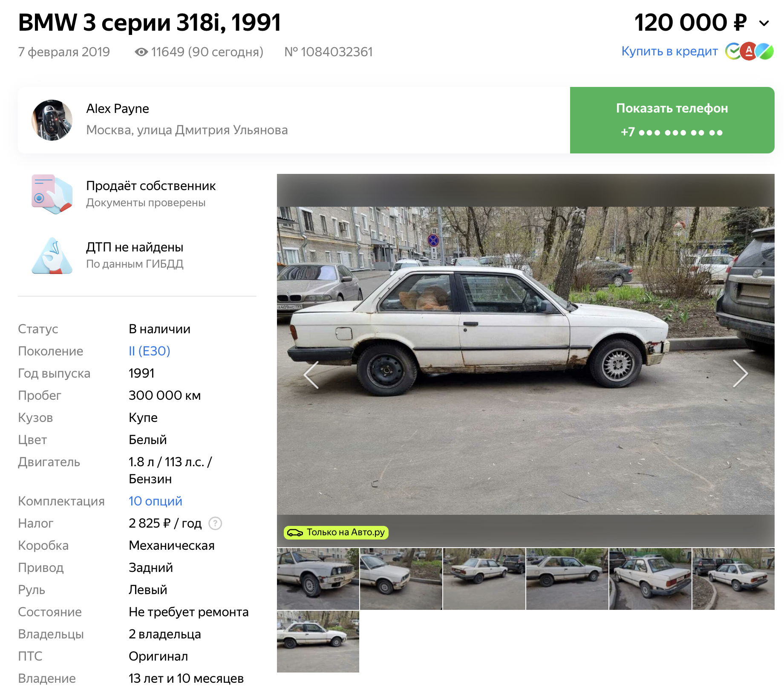The width and height of the screenshot is (784, 687).
Task: Show previous photo with left arrow
Action: (311, 375)
